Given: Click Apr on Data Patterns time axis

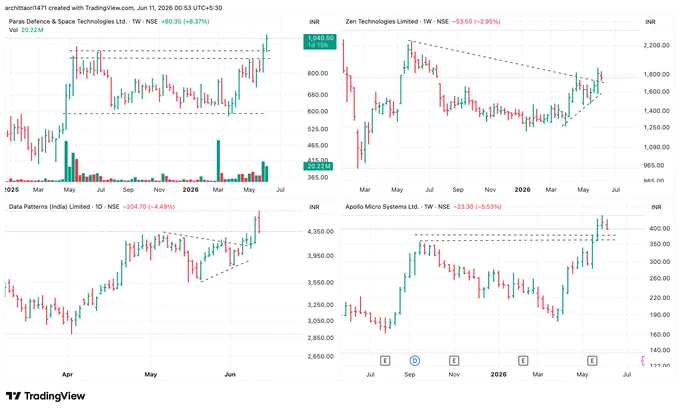Looking at the screenshot, I should point(67,374).
